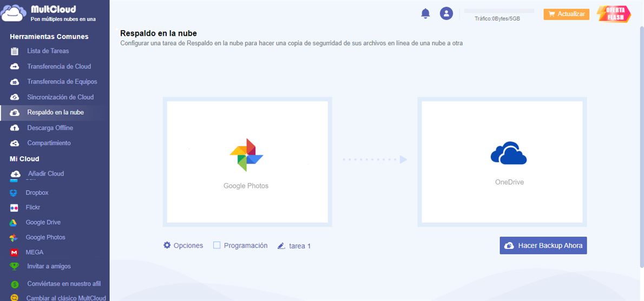The image size is (644, 301).
Task: Click the affiliate dollar coin icon
Action: 15,284
